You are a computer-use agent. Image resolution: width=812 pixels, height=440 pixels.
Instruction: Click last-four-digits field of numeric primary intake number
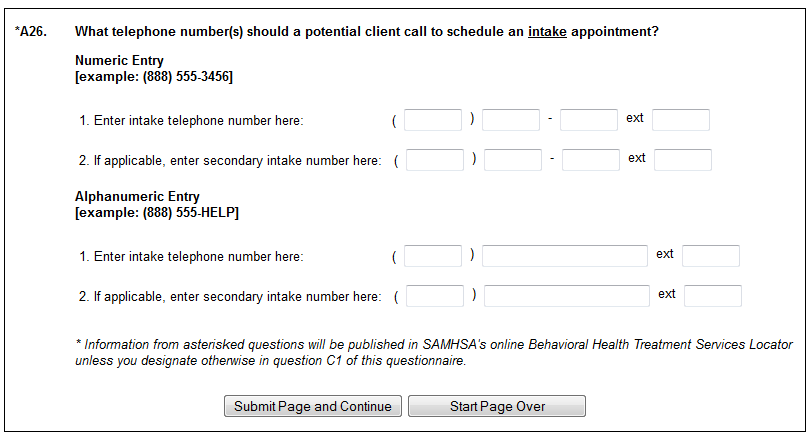click(x=589, y=120)
